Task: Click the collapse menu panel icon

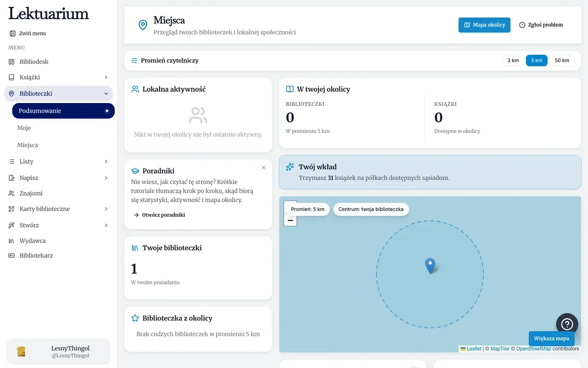Action: [x=12, y=33]
